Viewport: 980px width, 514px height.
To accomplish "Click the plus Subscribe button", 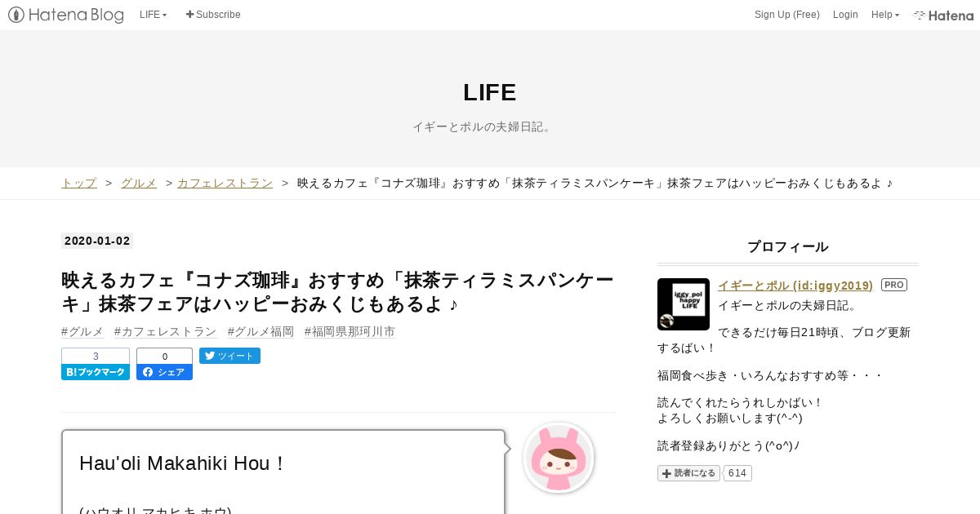I will tap(213, 15).
